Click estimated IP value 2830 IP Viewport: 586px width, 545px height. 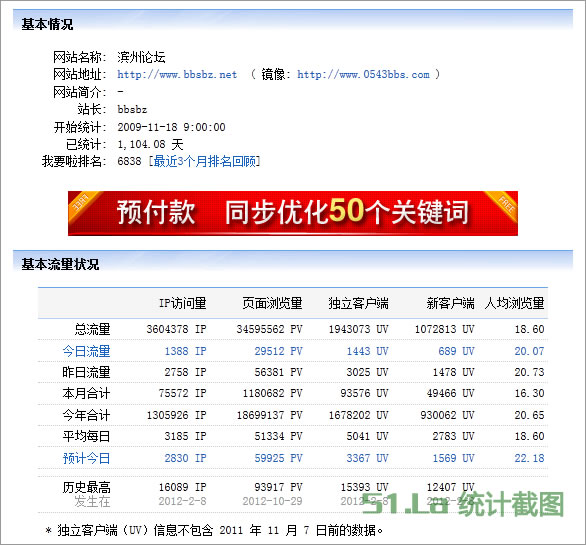click(185, 458)
